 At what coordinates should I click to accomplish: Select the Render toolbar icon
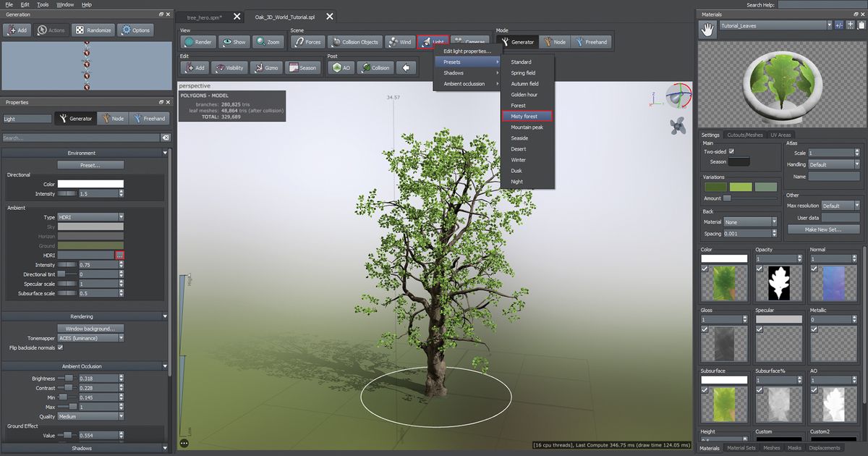tap(197, 41)
